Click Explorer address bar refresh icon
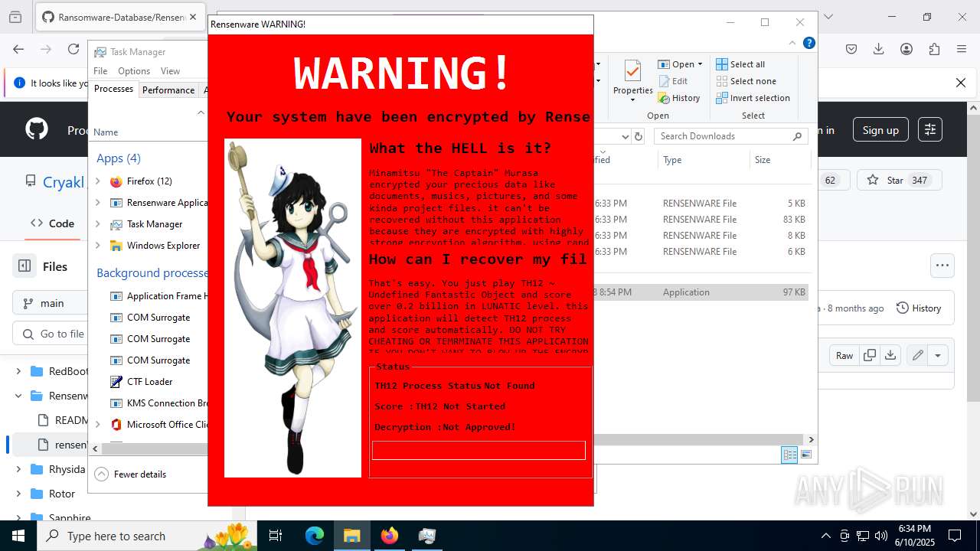This screenshot has height=551, width=980. 639,136
